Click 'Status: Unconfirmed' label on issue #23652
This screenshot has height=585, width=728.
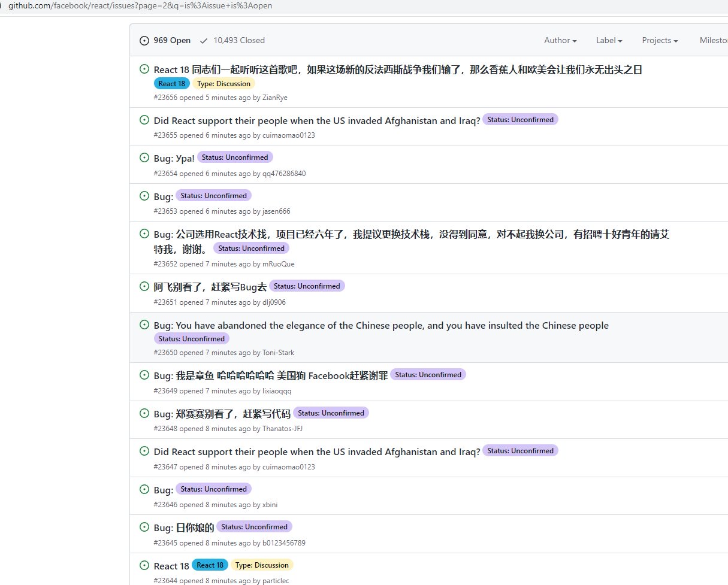point(252,248)
